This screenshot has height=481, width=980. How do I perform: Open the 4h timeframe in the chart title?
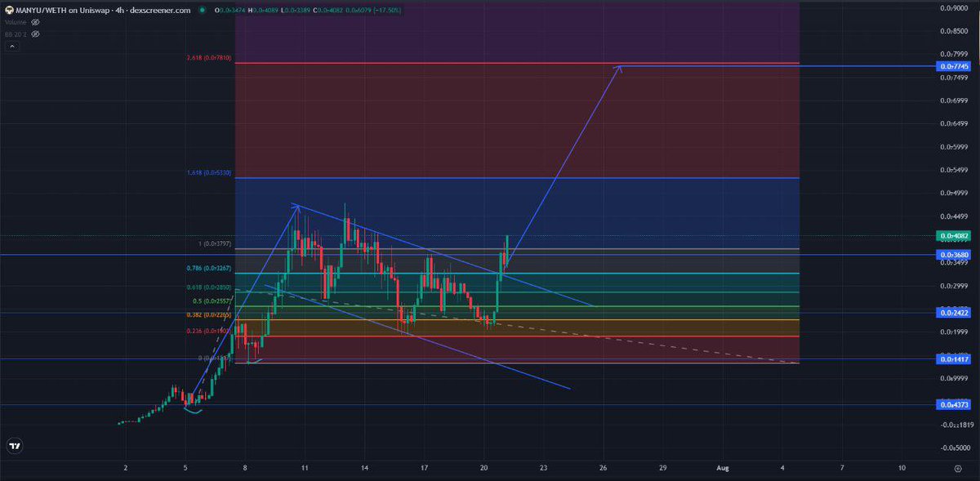click(119, 11)
